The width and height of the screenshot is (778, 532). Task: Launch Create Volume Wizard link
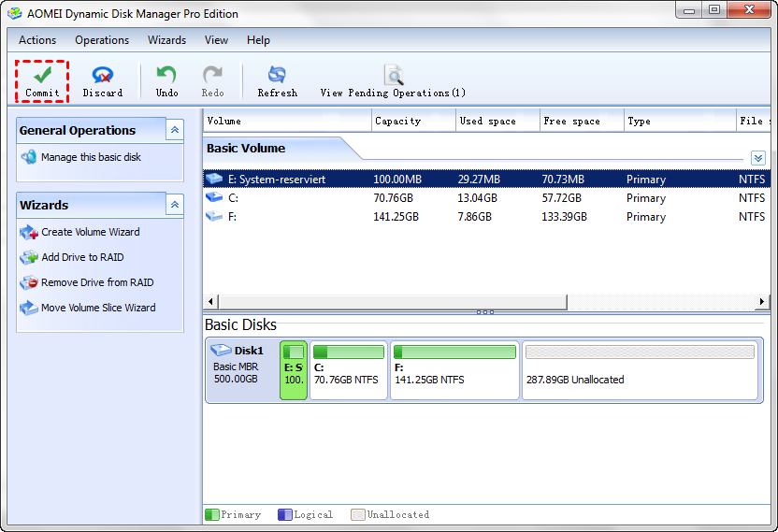pos(91,232)
